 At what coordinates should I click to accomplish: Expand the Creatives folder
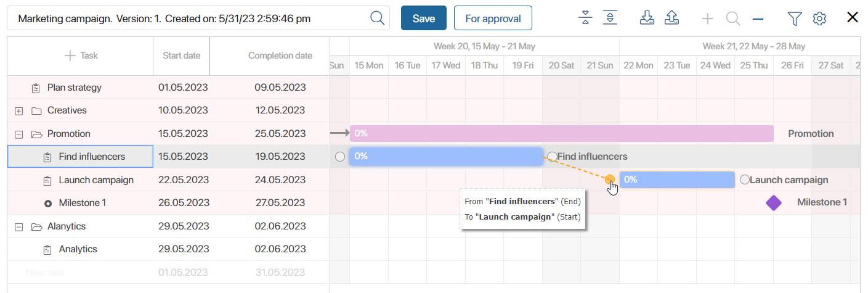(18, 111)
